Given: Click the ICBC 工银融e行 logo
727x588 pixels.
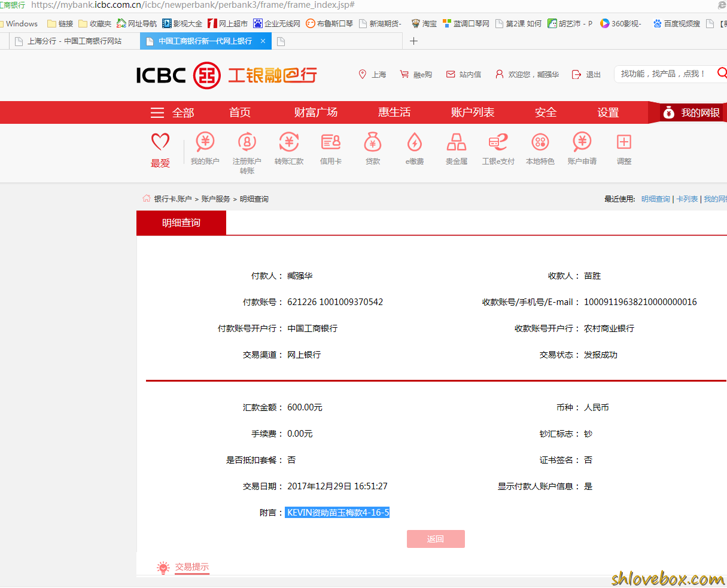Looking at the screenshot, I should (x=227, y=75).
